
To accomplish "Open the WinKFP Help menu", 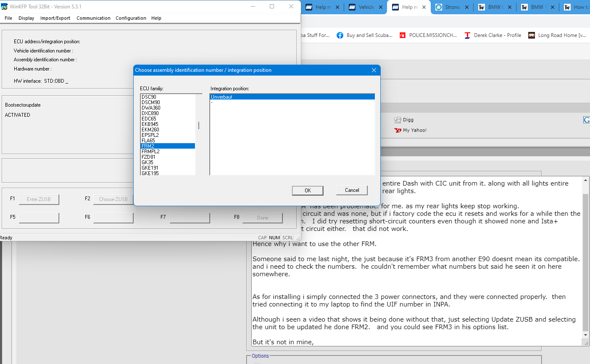I will (156, 18).
